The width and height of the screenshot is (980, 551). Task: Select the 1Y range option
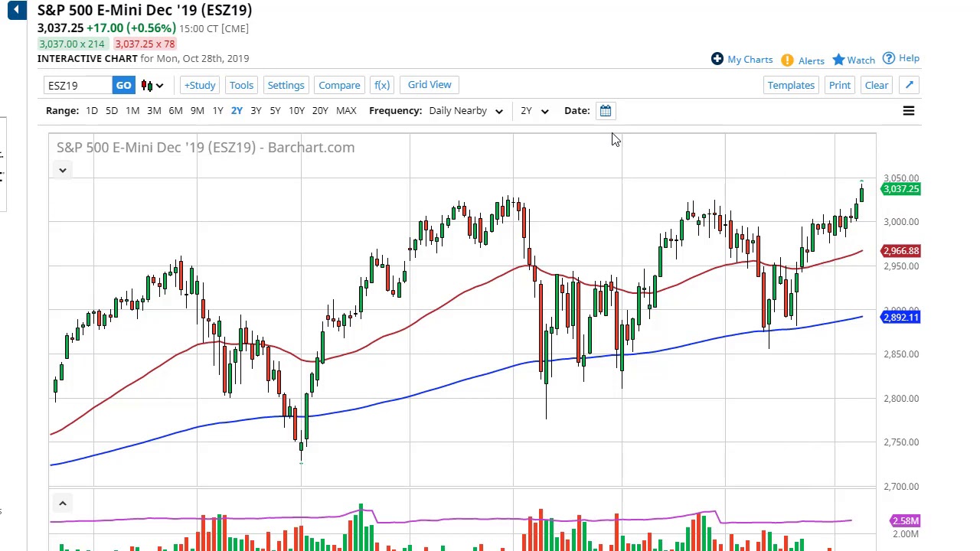click(x=217, y=111)
